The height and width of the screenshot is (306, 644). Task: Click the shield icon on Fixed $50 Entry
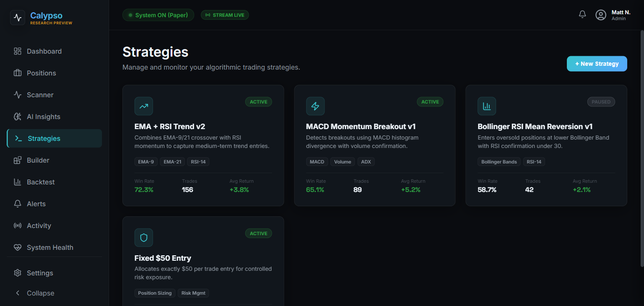click(143, 238)
